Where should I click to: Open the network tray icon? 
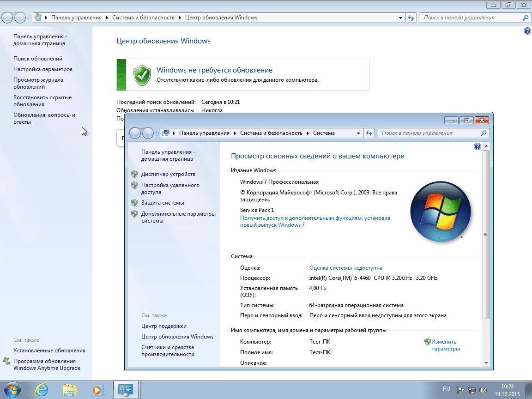tap(472, 390)
